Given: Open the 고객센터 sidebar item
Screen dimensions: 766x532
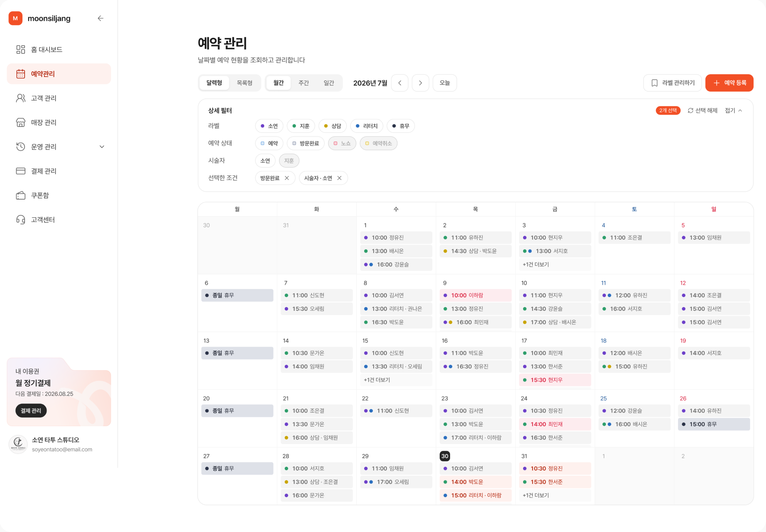Looking at the screenshot, I should pyautogui.click(x=59, y=220).
